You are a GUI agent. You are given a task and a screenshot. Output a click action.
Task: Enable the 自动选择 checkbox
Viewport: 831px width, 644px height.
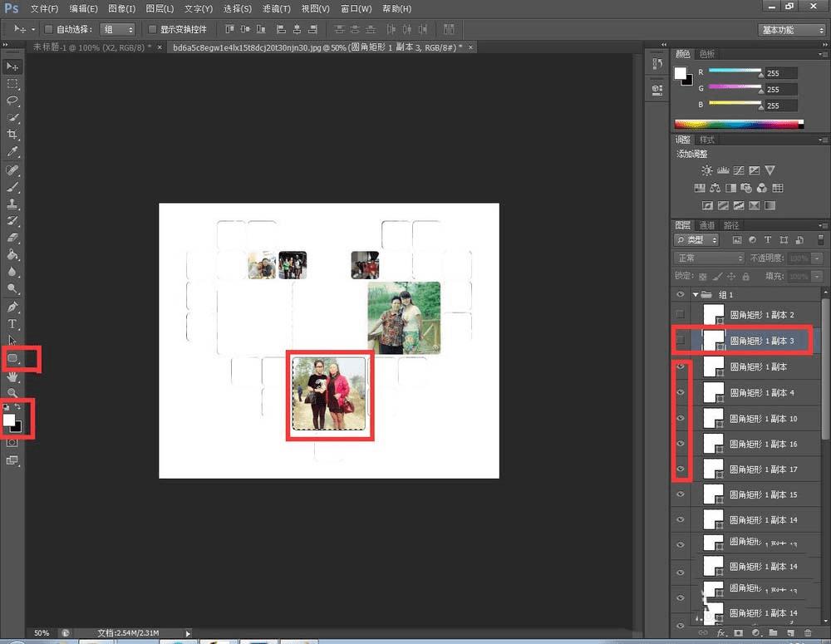pos(48,29)
